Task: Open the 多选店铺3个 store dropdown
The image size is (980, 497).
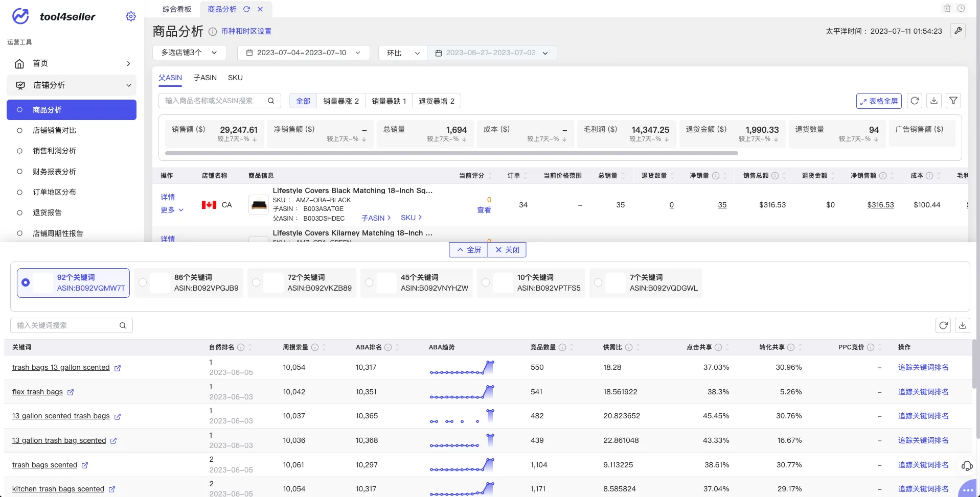Action: 190,53
